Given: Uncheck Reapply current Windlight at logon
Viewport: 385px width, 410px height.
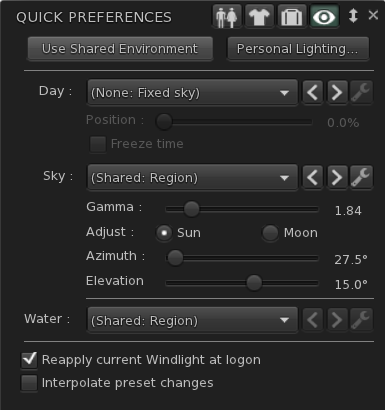Looking at the screenshot, I should click(29, 360).
